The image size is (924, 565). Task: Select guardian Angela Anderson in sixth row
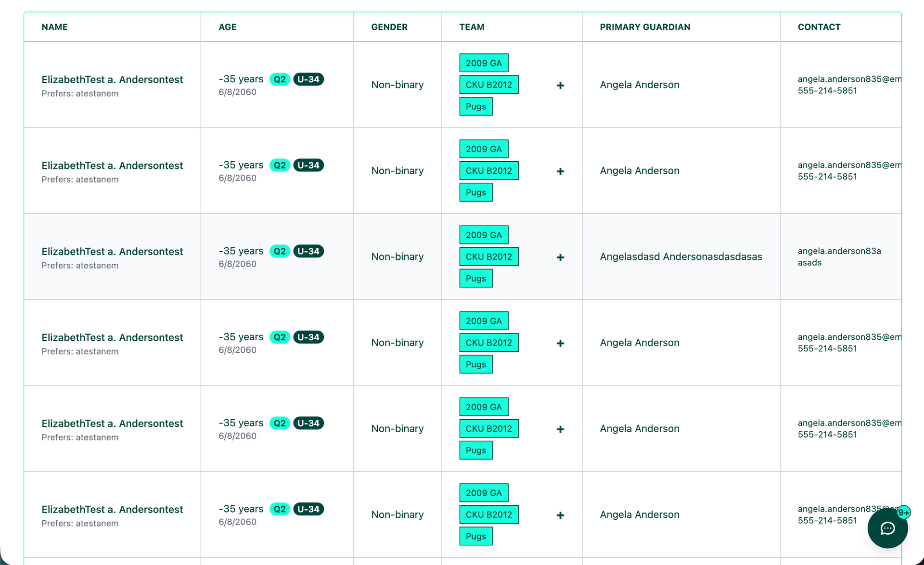(x=640, y=514)
